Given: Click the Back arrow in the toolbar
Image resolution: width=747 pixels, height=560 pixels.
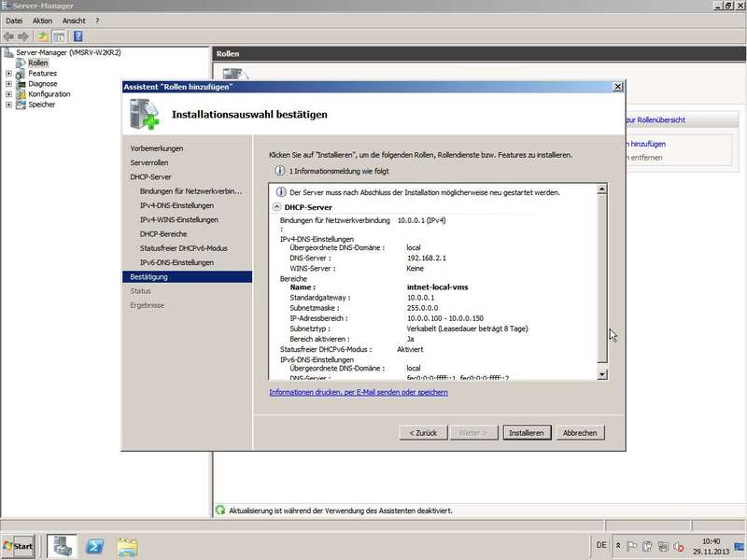Looking at the screenshot, I should point(8,35).
